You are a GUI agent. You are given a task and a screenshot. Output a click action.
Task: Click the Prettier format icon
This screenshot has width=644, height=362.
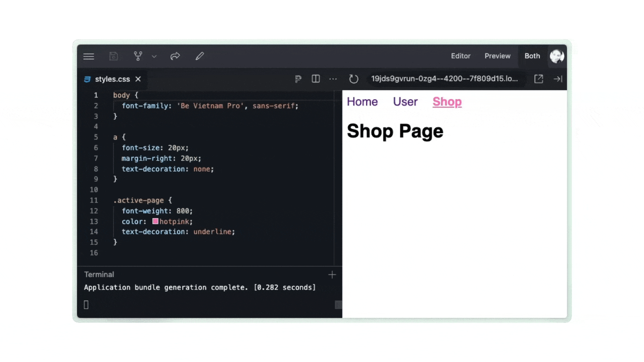[x=298, y=79]
